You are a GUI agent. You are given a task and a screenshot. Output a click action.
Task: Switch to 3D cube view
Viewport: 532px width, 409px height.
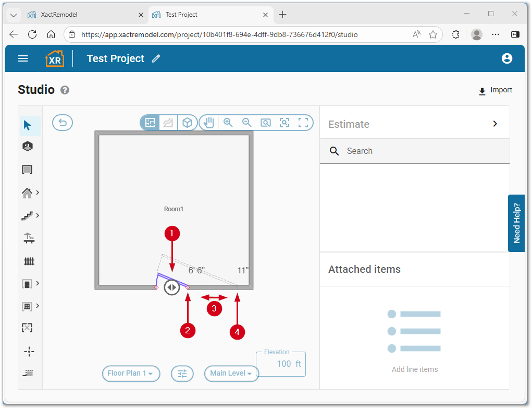(x=187, y=123)
